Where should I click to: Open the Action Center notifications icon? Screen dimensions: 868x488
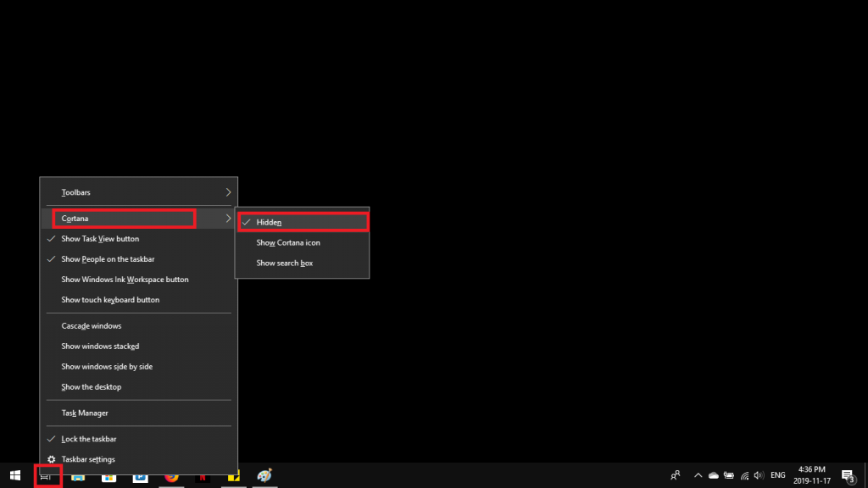click(x=848, y=476)
